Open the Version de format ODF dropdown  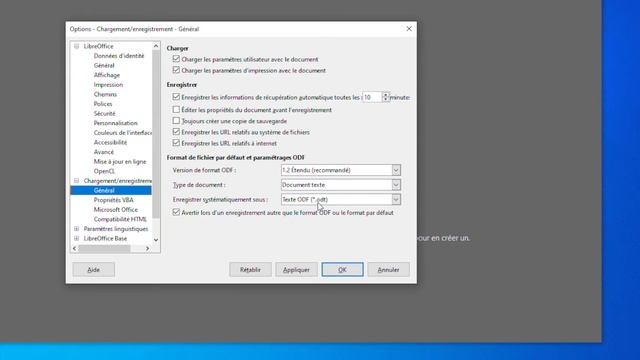341,170
